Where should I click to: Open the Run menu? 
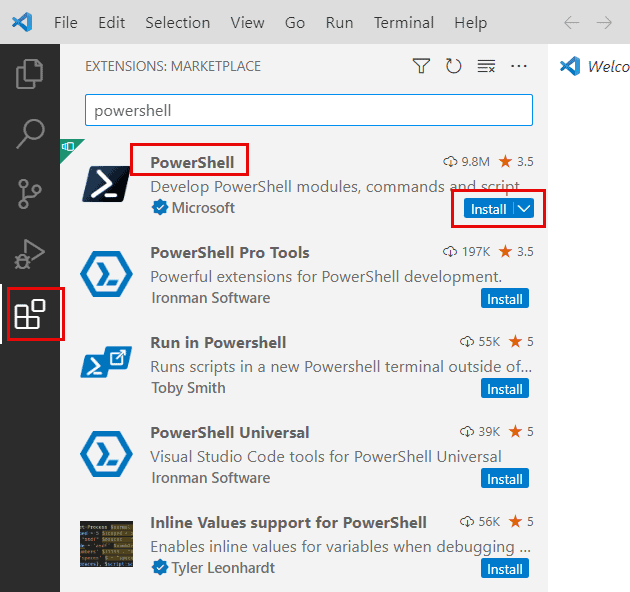[x=340, y=23]
